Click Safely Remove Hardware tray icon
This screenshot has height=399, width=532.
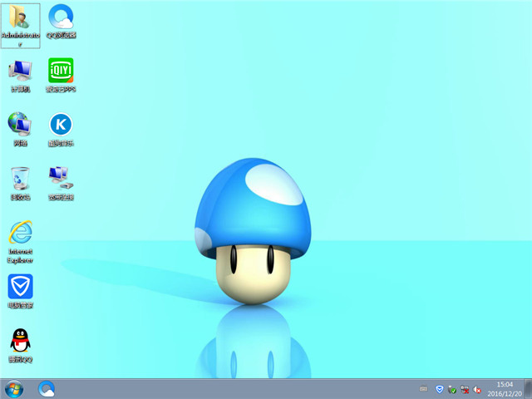point(452,390)
